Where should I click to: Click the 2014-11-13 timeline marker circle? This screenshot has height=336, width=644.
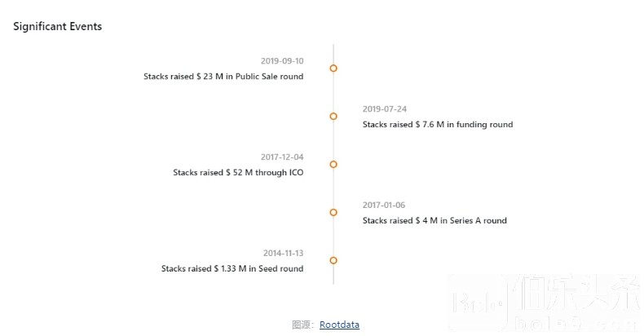click(333, 260)
